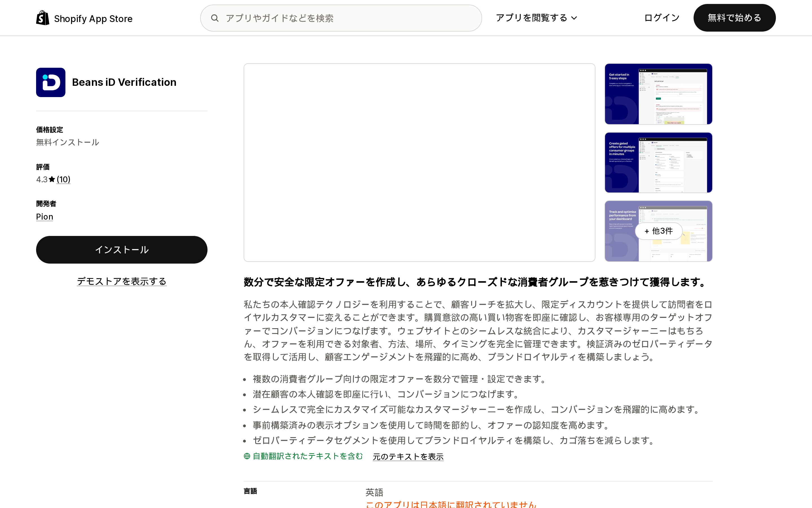Open the Pion developer link
The image size is (812, 508).
pyautogui.click(x=45, y=217)
